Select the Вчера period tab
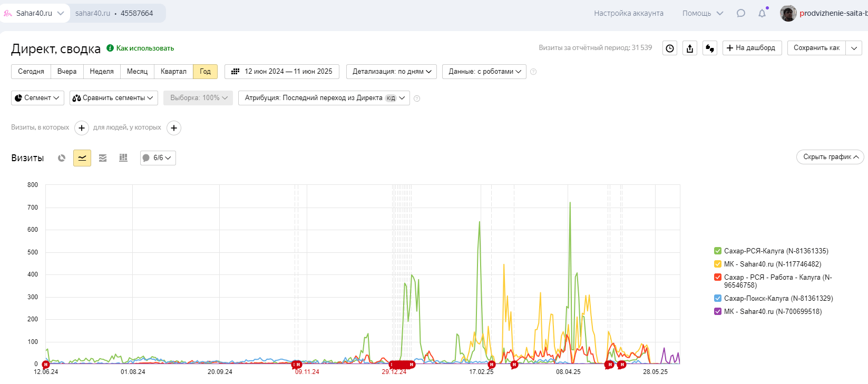Image resolution: width=868 pixels, height=384 pixels. [67, 72]
